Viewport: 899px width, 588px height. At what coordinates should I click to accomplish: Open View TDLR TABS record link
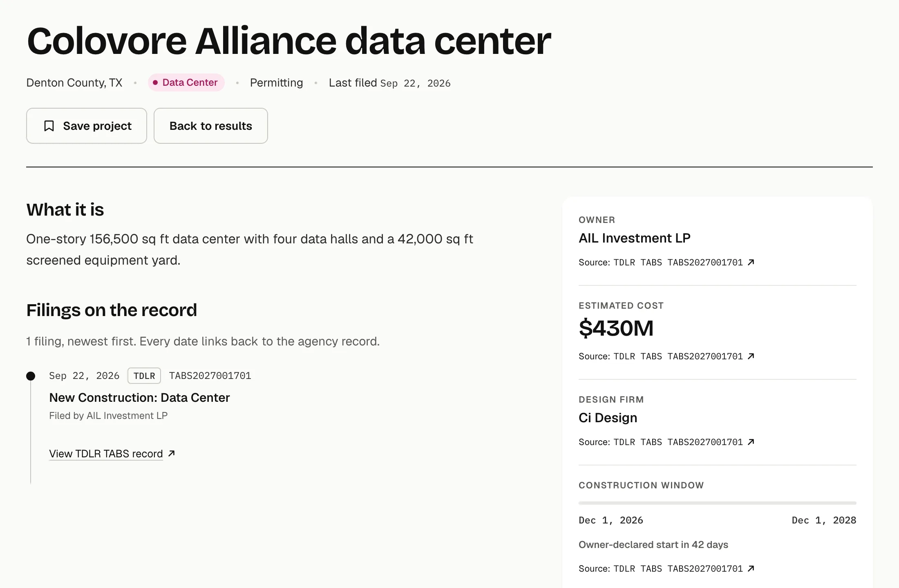click(x=106, y=454)
